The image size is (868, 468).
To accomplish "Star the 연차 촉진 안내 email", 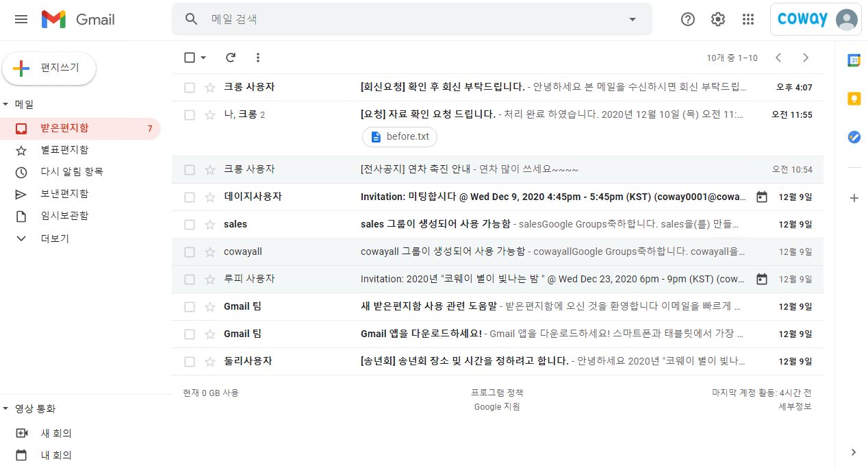I will [210, 170].
